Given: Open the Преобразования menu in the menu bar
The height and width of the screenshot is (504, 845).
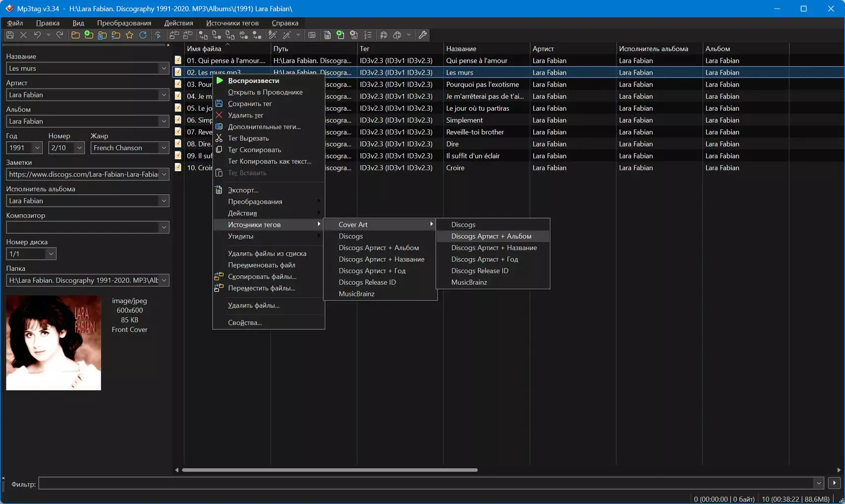Looking at the screenshot, I should [x=124, y=23].
